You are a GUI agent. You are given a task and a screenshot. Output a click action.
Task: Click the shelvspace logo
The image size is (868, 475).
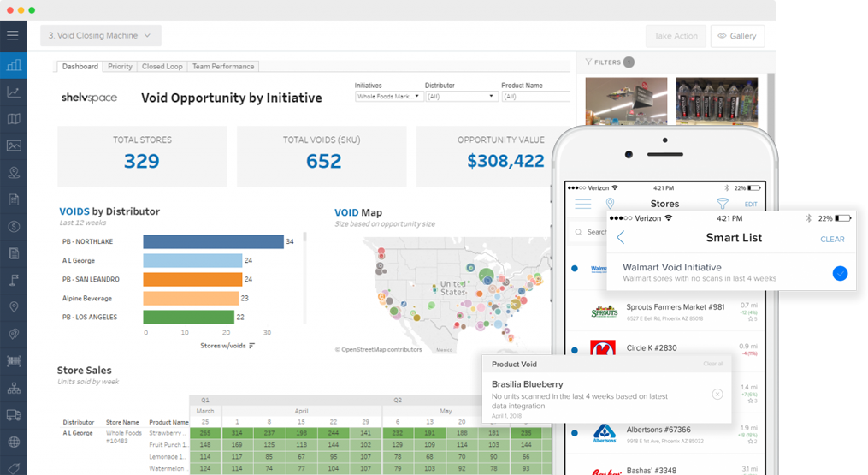pos(89,98)
